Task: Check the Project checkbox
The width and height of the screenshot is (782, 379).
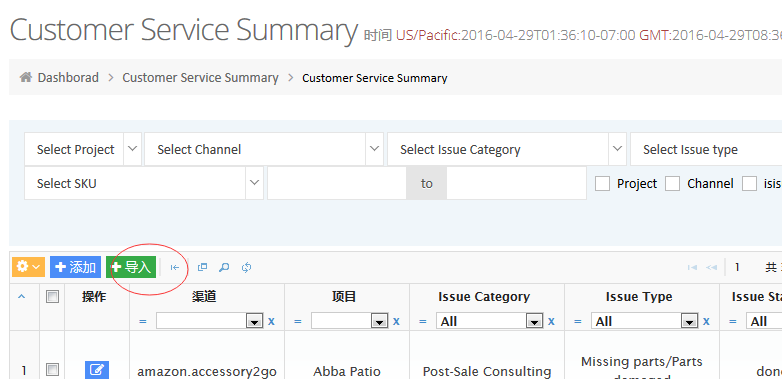Action: (602, 184)
